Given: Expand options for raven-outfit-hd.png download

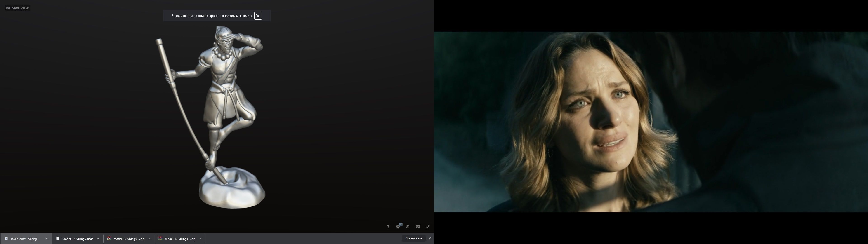Looking at the screenshot, I should pyautogui.click(x=47, y=239).
